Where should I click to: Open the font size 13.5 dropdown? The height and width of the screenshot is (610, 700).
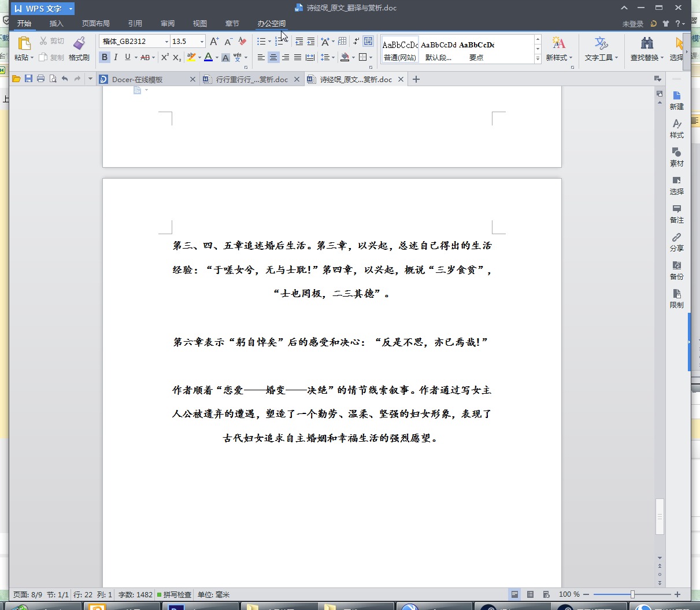202,42
